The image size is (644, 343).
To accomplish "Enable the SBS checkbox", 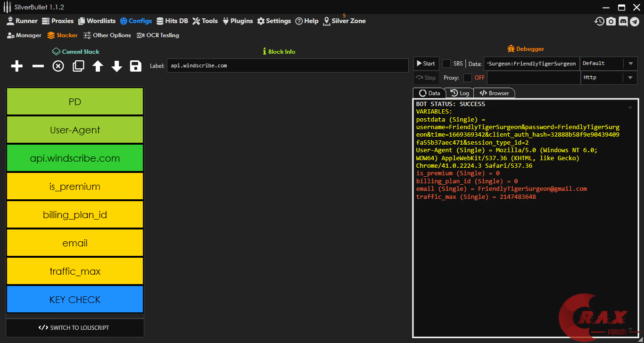I will (x=446, y=64).
